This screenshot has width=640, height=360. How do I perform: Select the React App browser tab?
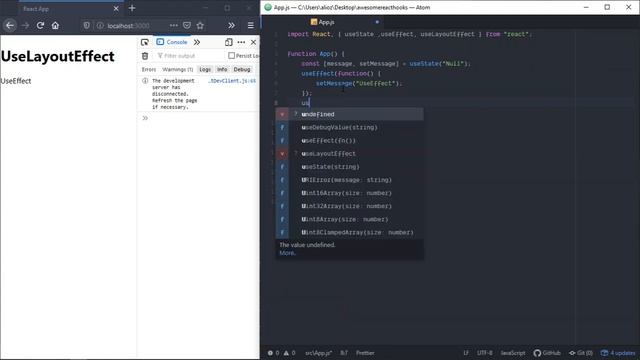point(71,9)
